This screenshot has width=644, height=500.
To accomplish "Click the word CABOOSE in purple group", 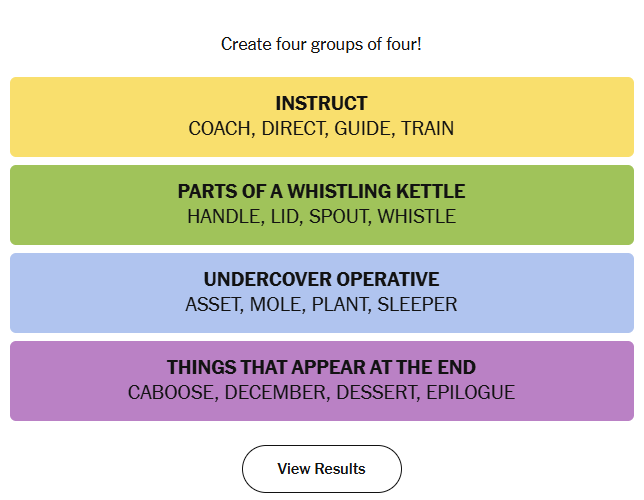I will pos(171,392).
